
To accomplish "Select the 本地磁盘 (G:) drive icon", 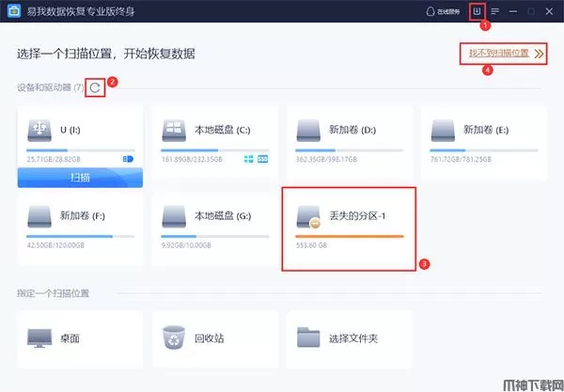I will (x=174, y=216).
